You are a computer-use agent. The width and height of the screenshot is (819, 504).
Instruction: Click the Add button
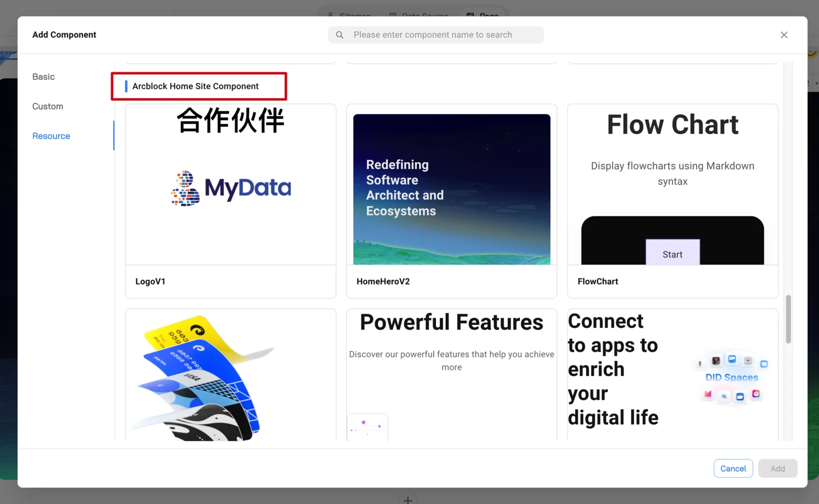(778, 468)
